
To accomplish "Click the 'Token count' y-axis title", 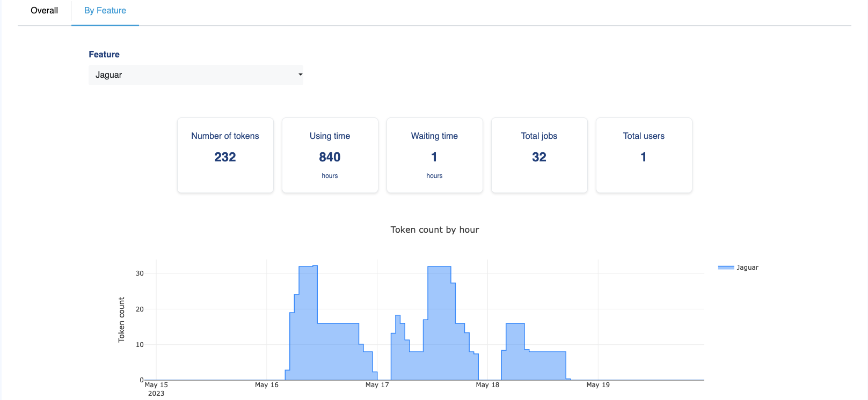I will click(x=121, y=320).
